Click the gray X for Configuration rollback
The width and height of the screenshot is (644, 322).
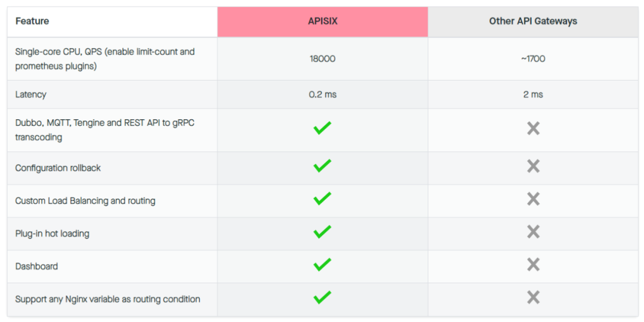point(533,166)
